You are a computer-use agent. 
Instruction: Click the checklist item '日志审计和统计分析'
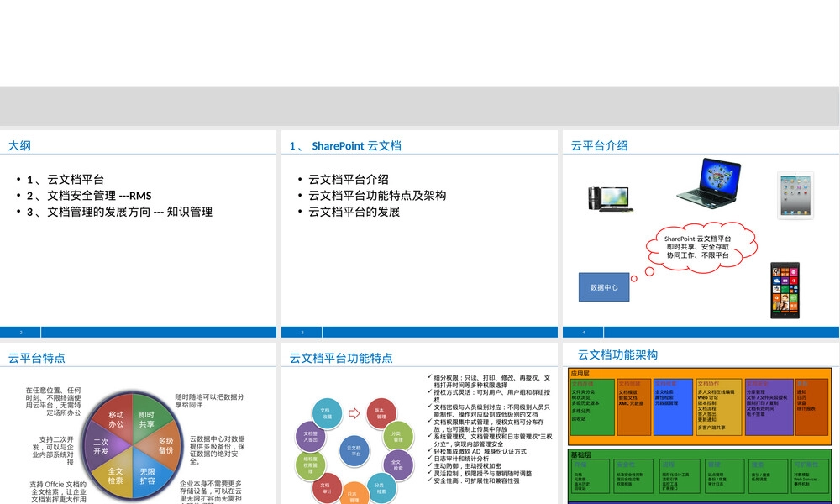tap(460, 459)
